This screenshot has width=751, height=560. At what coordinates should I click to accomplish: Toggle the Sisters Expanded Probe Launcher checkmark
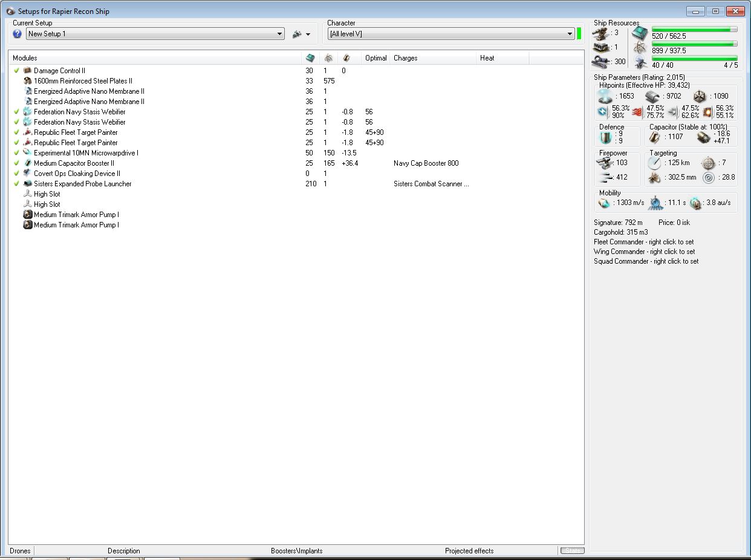(16, 184)
